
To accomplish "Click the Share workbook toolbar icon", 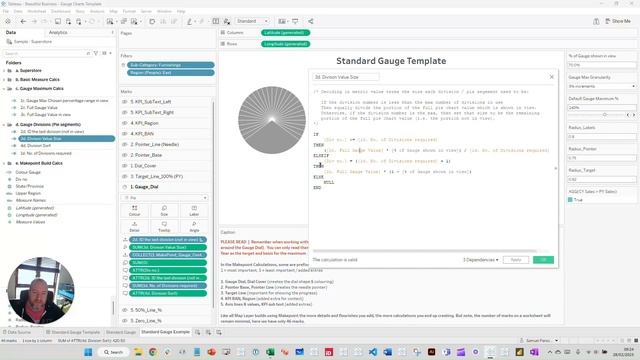I will 311,21.
